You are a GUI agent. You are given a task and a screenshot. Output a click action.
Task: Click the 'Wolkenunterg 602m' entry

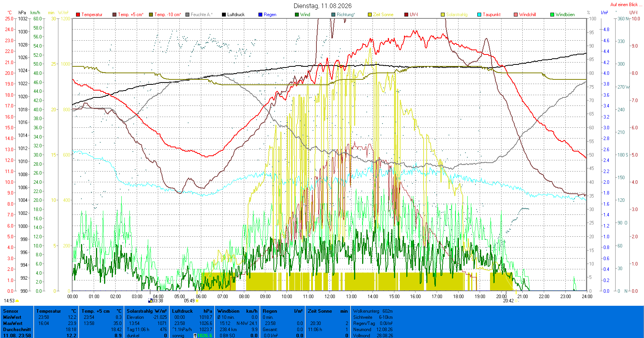[373, 311]
